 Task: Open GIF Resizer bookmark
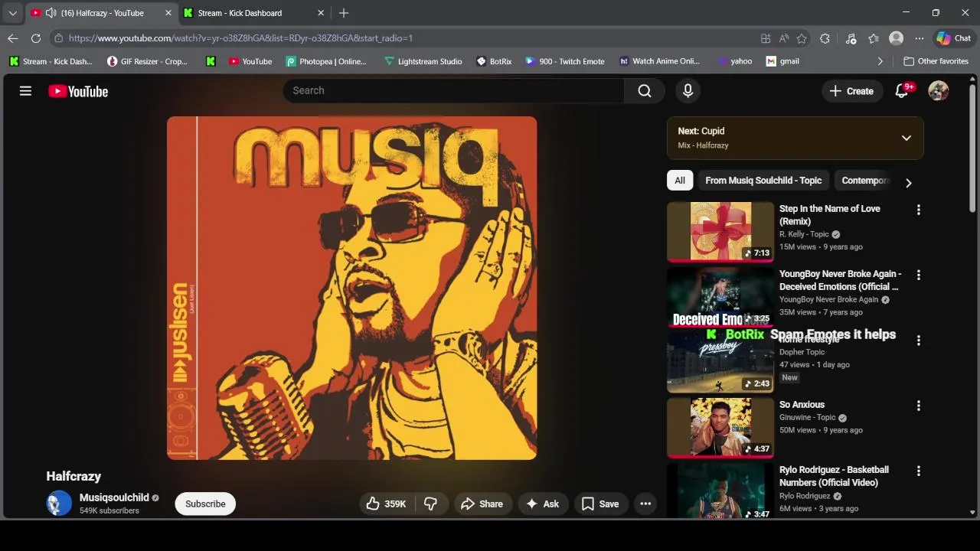[147, 61]
